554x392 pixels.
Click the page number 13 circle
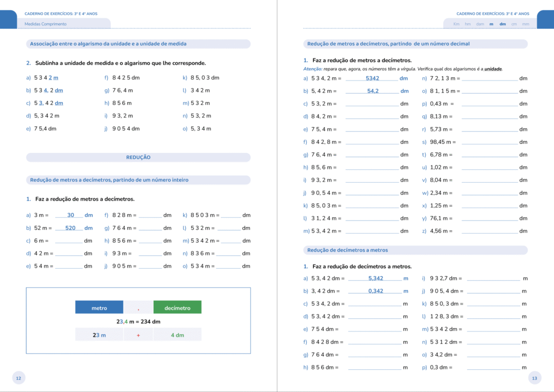(x=535, y=378)
